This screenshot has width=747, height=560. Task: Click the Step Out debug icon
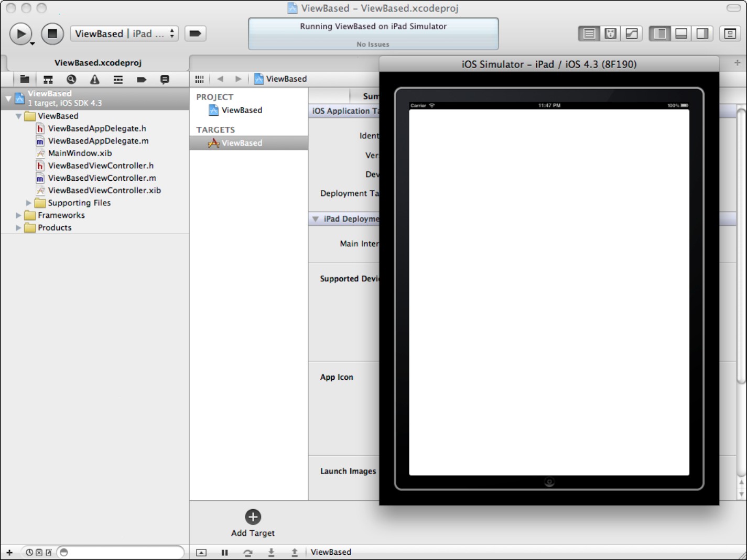[x=295, y=553]
